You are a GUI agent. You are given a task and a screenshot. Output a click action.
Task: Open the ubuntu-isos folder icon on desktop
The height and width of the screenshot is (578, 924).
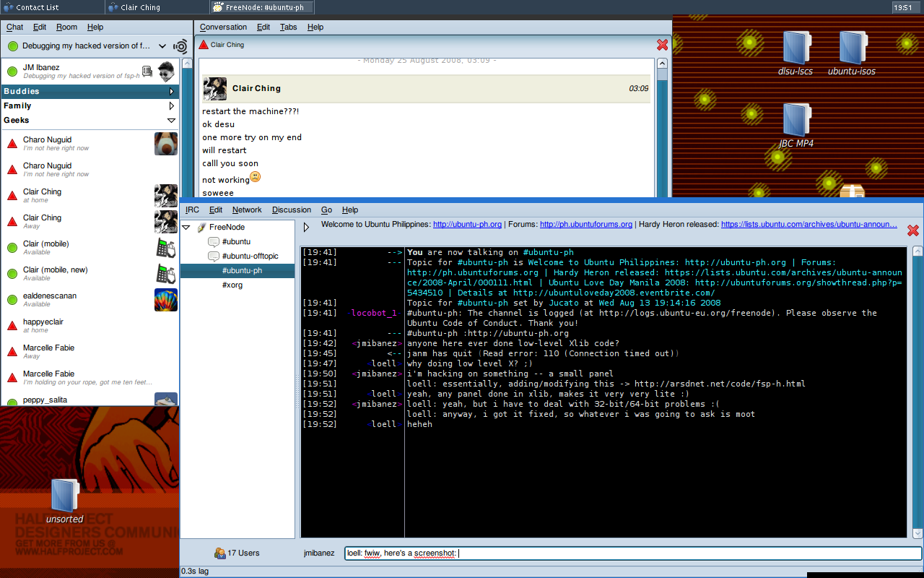pyautogui.click(x=853, y=48)
